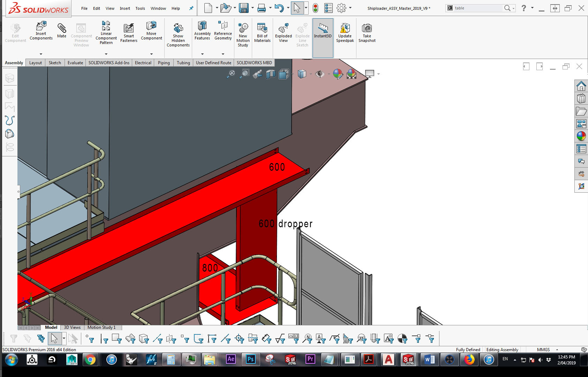The width and height of the screenshot is (588, 377).
Task: Expand Move Component dropdown arrow
Action: point(151,54)
